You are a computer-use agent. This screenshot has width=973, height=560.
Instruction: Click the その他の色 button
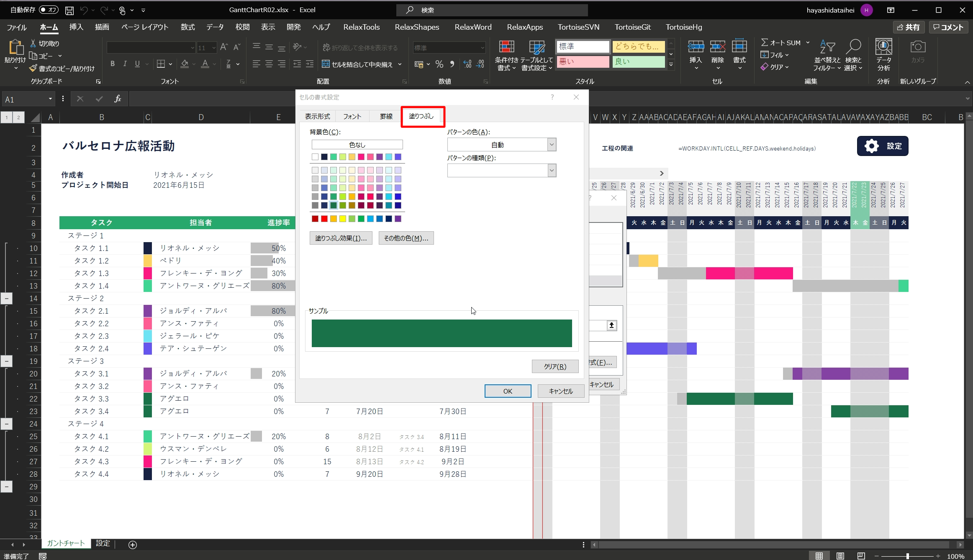click(406, 238)
